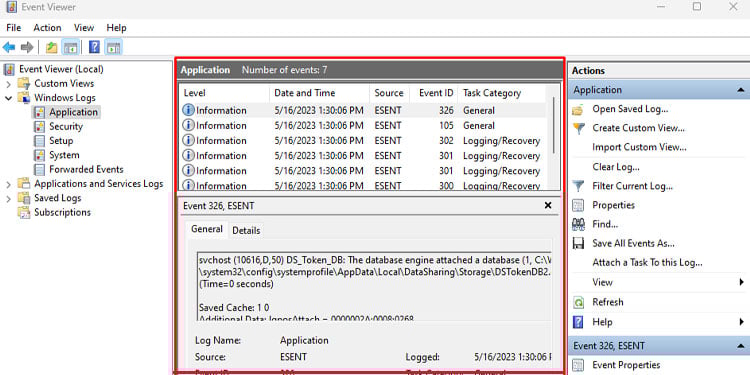Viewport: 750px width, 375px height.
Task: Click information icon on Event 326 row
Action: (188, 110)
